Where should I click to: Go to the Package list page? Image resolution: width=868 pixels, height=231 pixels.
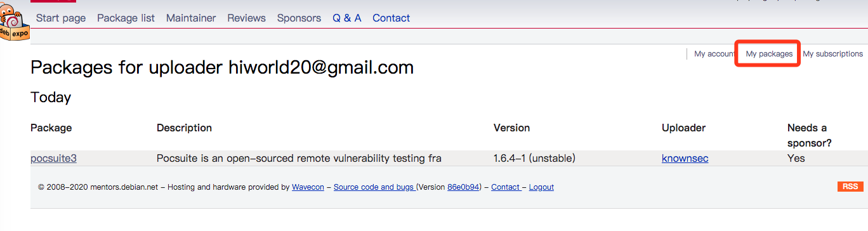tap(126, 18)
